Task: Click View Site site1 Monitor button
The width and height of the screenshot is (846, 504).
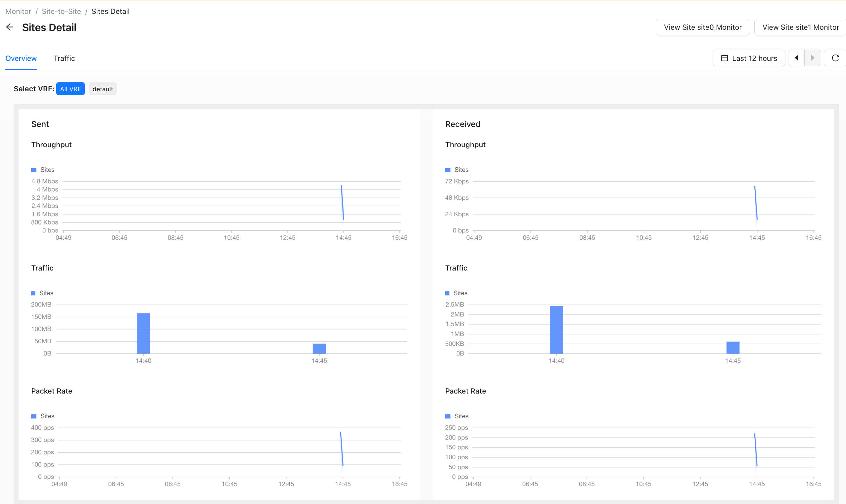Action: pos(800,27)
